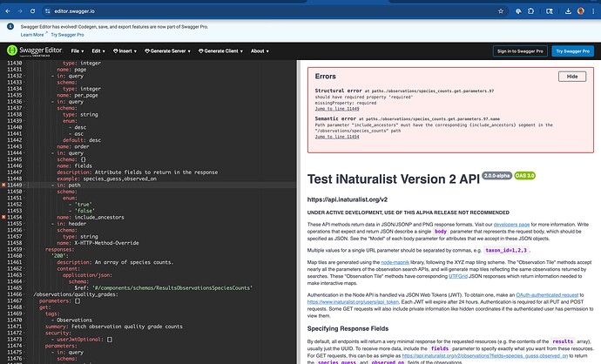Click the OAS 3.0 badge
Image resolution: width=601 pixels, height=364 pixels.
(524, 176)
